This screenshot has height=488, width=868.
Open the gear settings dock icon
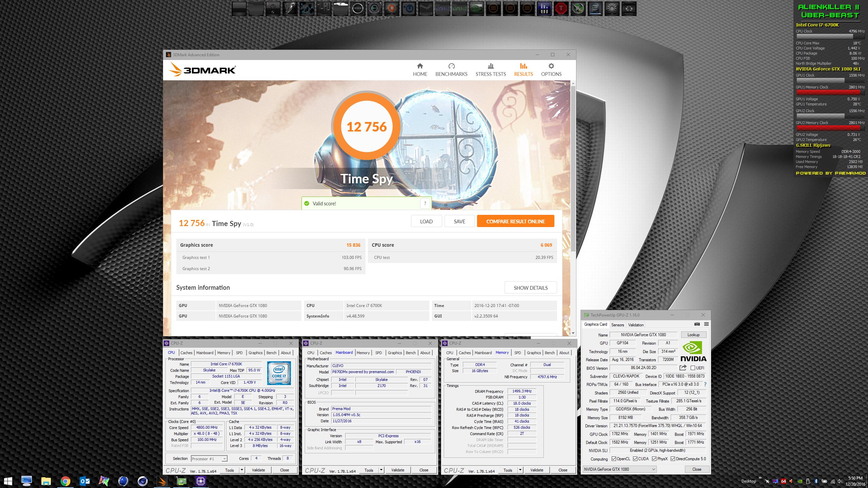[x=612, y=8]
